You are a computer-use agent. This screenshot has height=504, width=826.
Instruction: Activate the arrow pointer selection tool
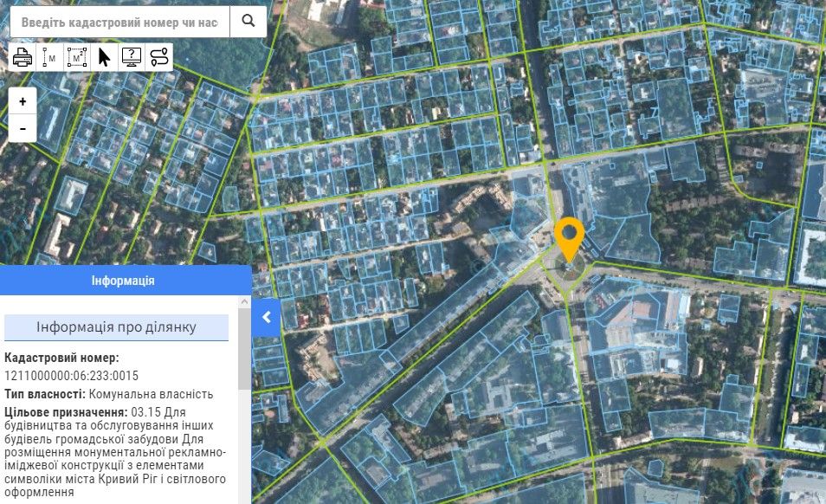click(x=105, y=57)
